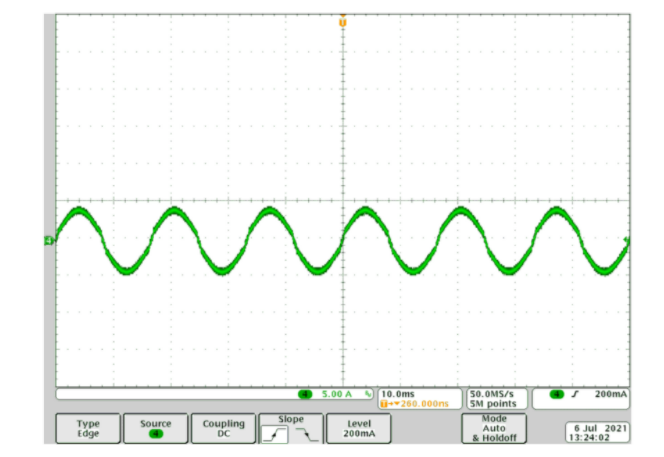Click the bandwidth limit icon after 5.00 A

coord(368,394)
